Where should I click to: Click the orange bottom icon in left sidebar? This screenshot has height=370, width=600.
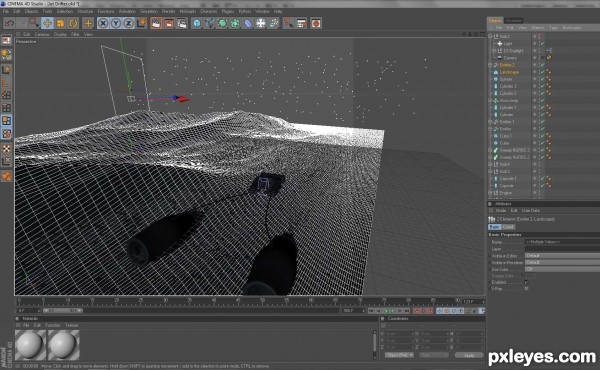click(x=7, y=176)
